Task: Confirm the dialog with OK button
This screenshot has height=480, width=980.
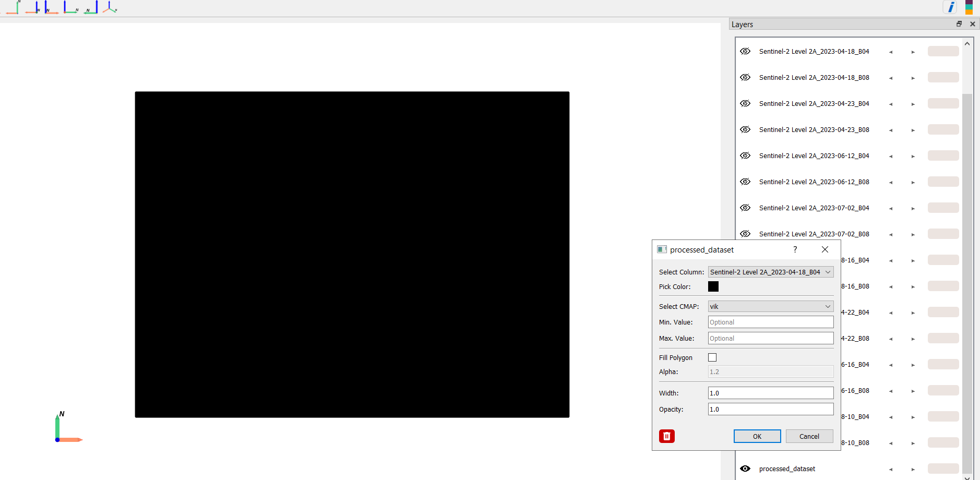Action: coord(757,436)
